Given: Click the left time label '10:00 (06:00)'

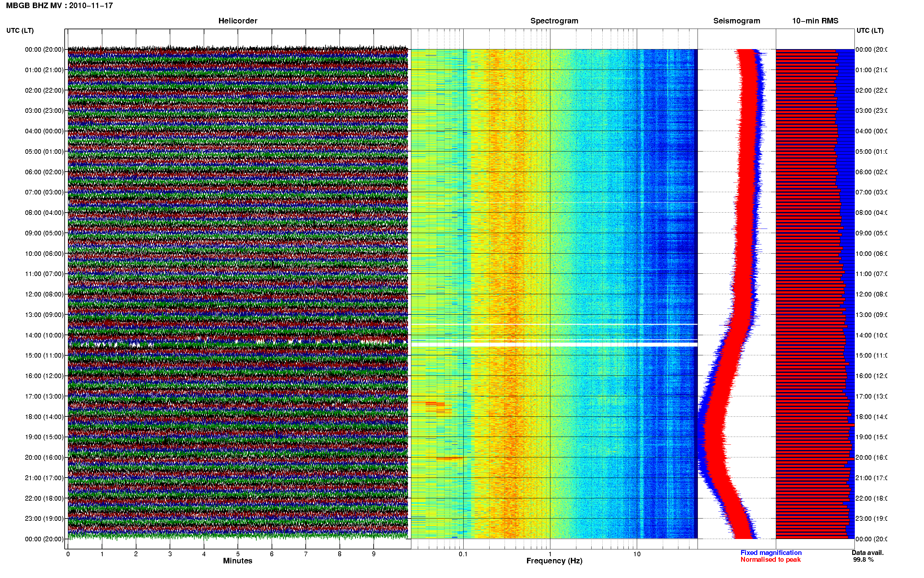Looking at the screenshot, I should [44, 254].
